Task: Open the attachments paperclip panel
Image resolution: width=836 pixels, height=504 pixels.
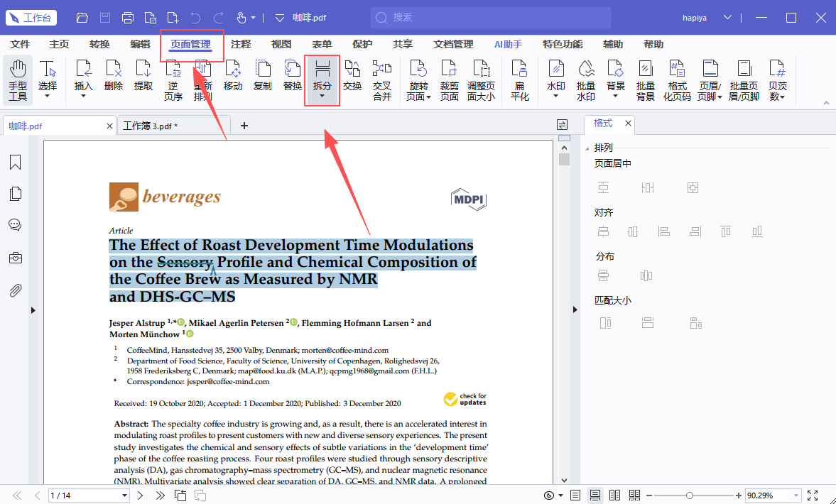Action: click(x=16, y=290)
